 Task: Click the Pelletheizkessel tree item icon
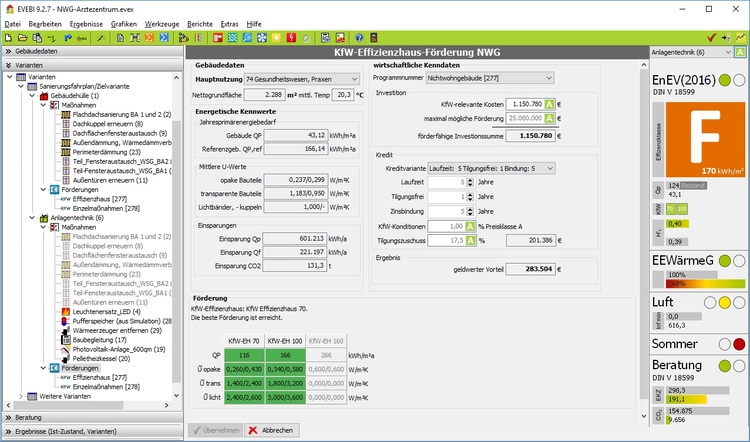click(66, 358)
